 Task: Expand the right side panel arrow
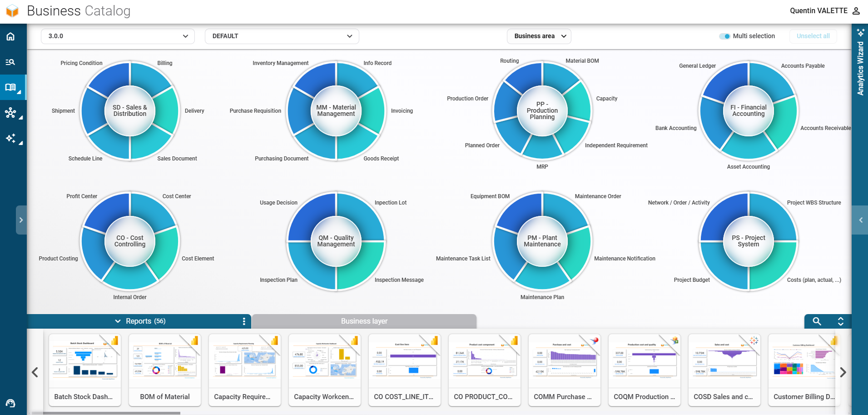tap(860, 220)
